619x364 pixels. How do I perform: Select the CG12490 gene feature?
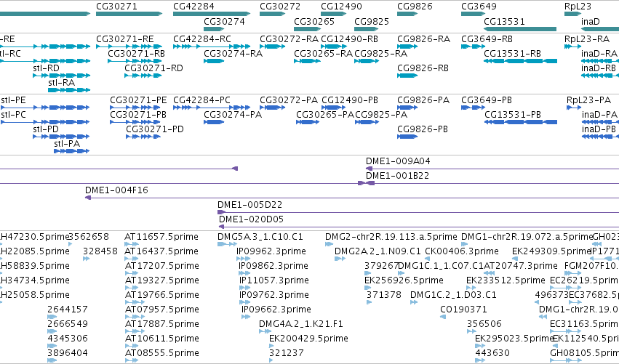point(334,14)
